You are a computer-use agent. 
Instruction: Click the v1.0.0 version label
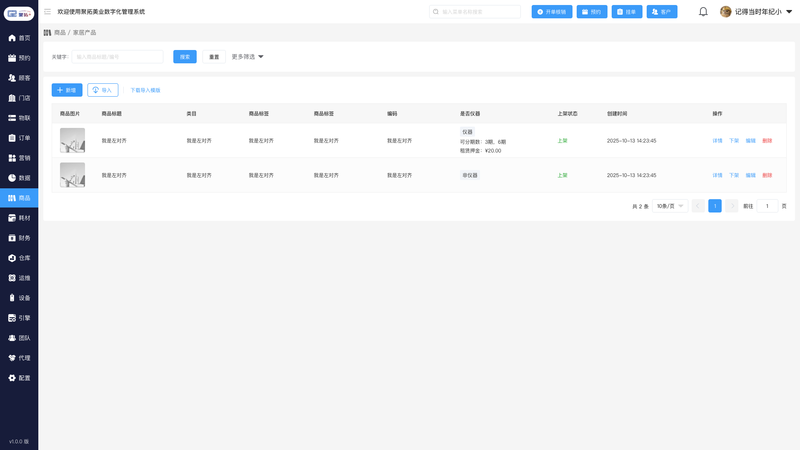pos(19,441)
